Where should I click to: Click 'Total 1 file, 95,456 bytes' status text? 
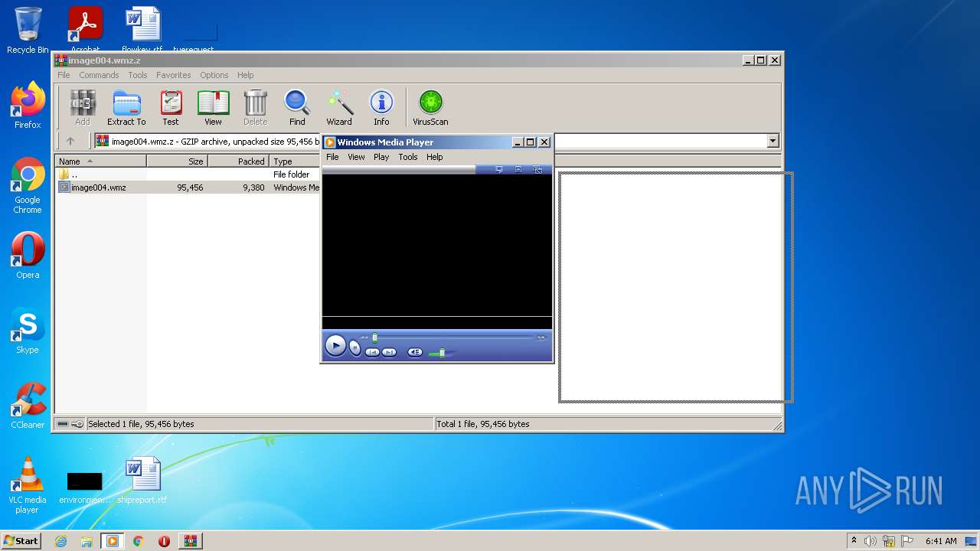483,424
